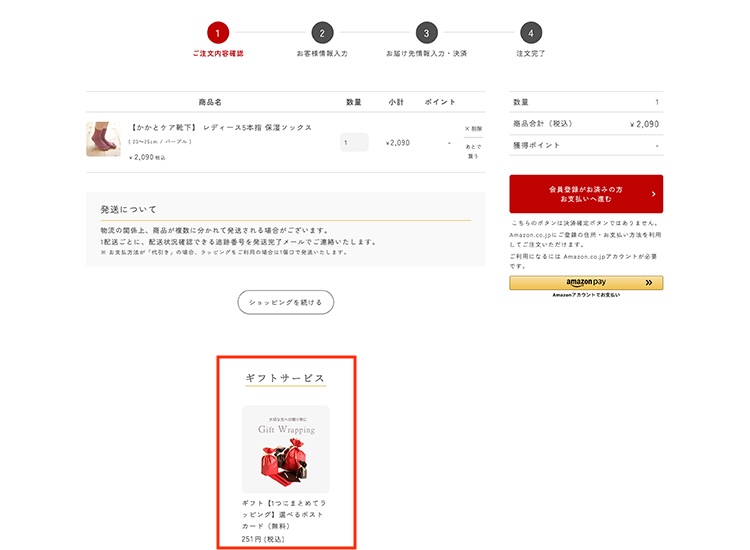Image resolution: width=750 pixels, height=550 pixels.
Task: Click the お客様情報入力 step label
Action: pos(322,53)
